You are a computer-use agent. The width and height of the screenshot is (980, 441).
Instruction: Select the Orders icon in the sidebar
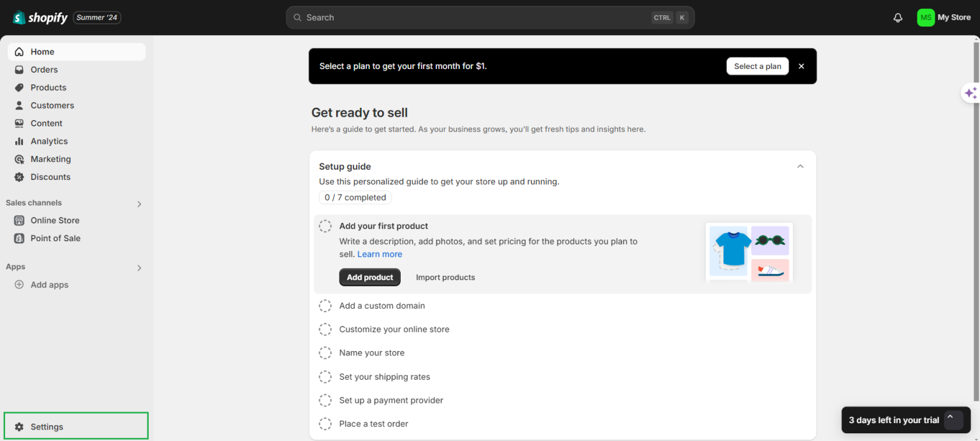19,70
